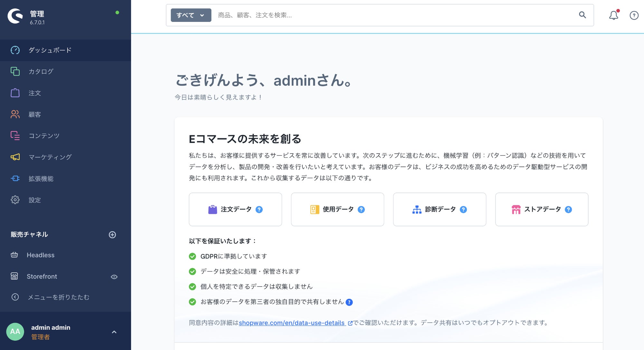This screenshot has width=644, height=350.
Task: Click the Shopware logo in sidebar
Action: (x=15, y=16)
